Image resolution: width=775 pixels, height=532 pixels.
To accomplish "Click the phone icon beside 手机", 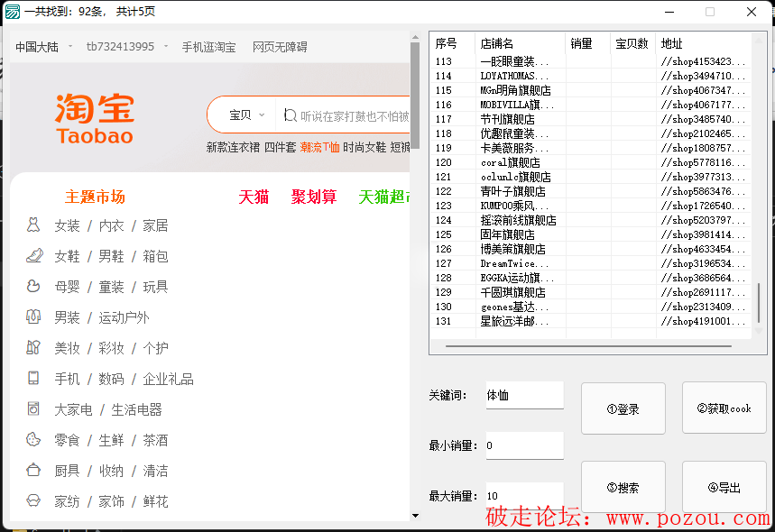I will pyautogui.click(x=33, y=378).
